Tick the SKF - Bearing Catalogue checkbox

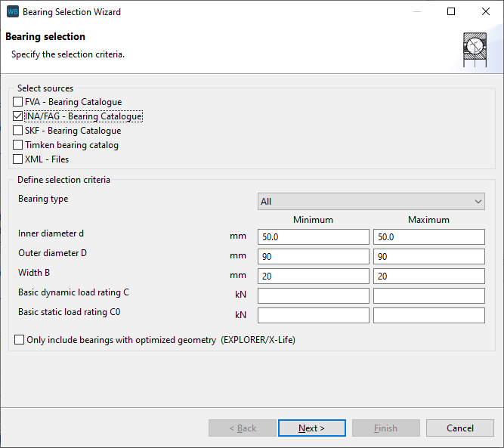18,131
